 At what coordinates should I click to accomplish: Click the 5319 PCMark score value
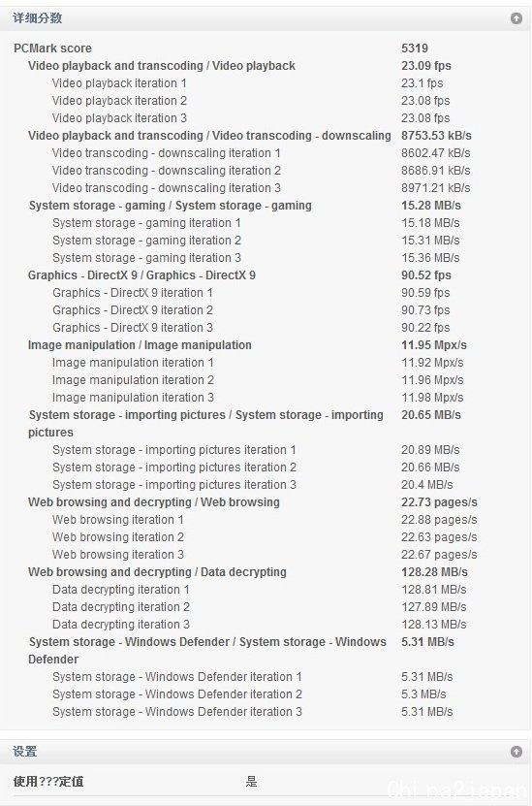tap(415, 48)
